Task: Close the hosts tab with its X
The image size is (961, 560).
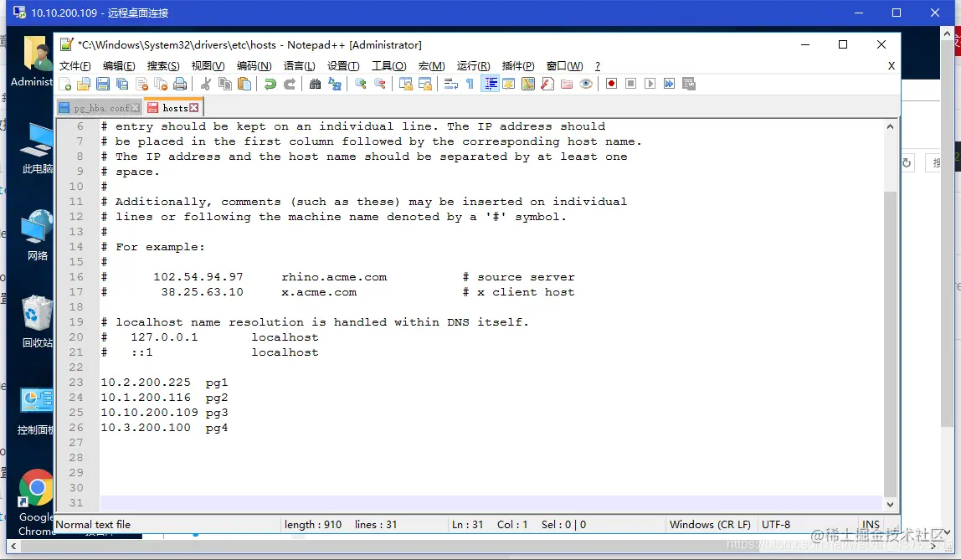Action: [x=193, y=108]
